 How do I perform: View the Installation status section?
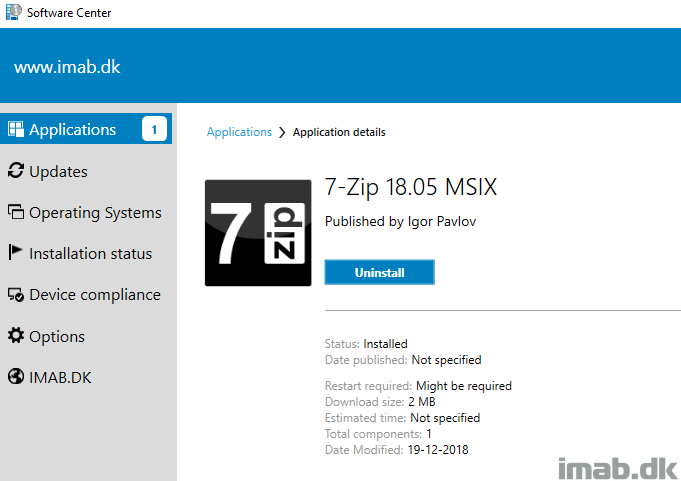[91, 254]
